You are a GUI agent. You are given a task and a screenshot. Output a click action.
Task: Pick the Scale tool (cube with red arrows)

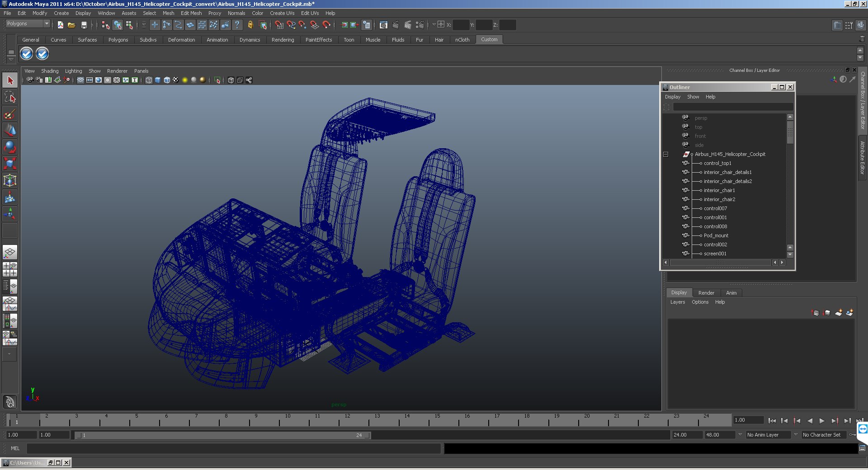coord(10,163)
